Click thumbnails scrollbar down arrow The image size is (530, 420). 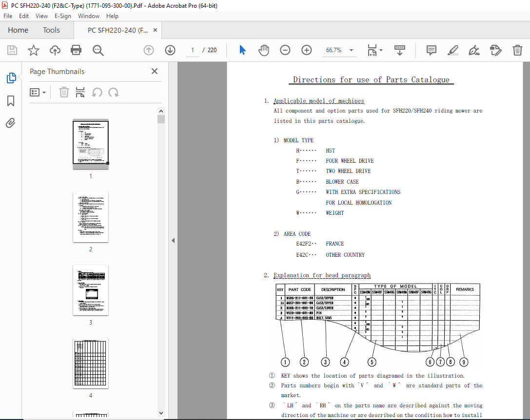tap(161, 413)
